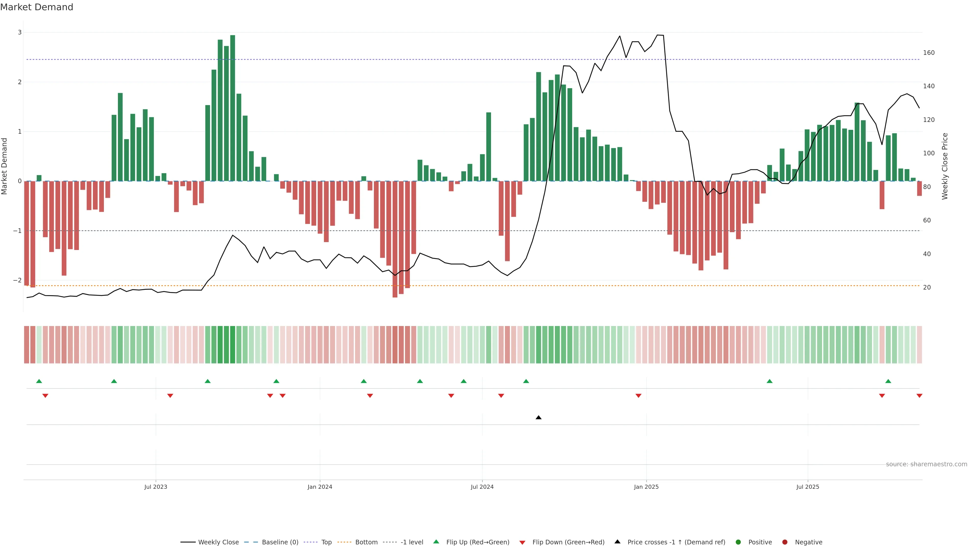
Task: Click the Market Demand chart title
Action: pos(36,7)
